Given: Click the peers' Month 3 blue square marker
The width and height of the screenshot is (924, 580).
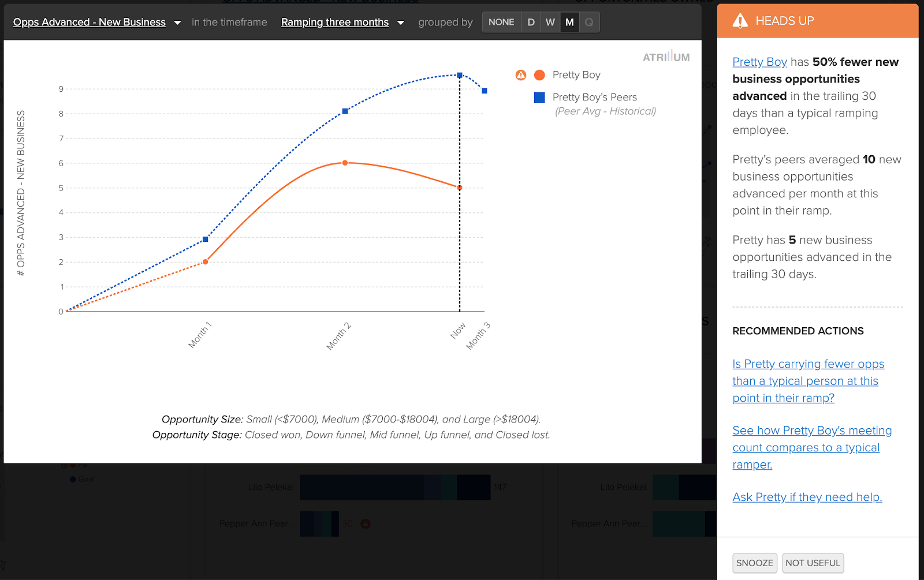Looking at the screenshot, I should [x=485, y=91].
